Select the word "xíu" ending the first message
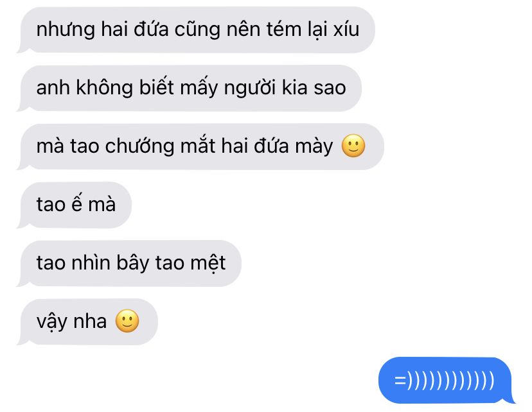The height and width of the screenshot is (412, 532). (346, 28)
